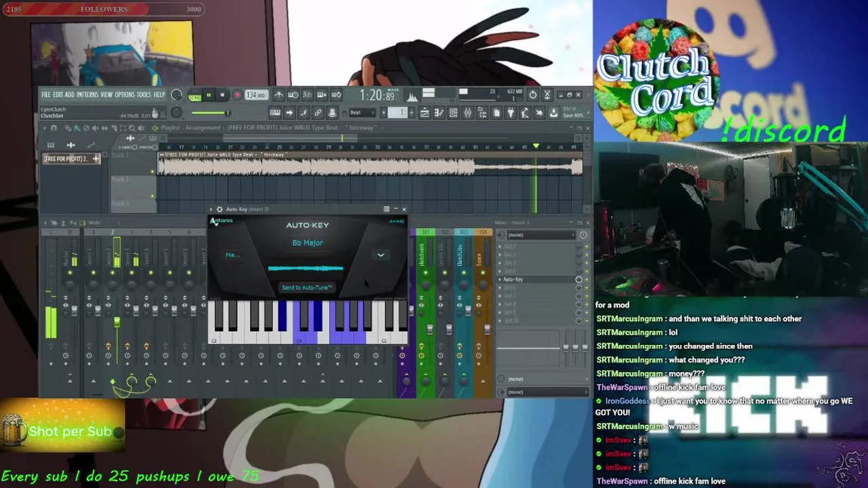Click the Save 80% download icon
The width and height of the screenshot is (868, 488).
click(x=554, y=113)
